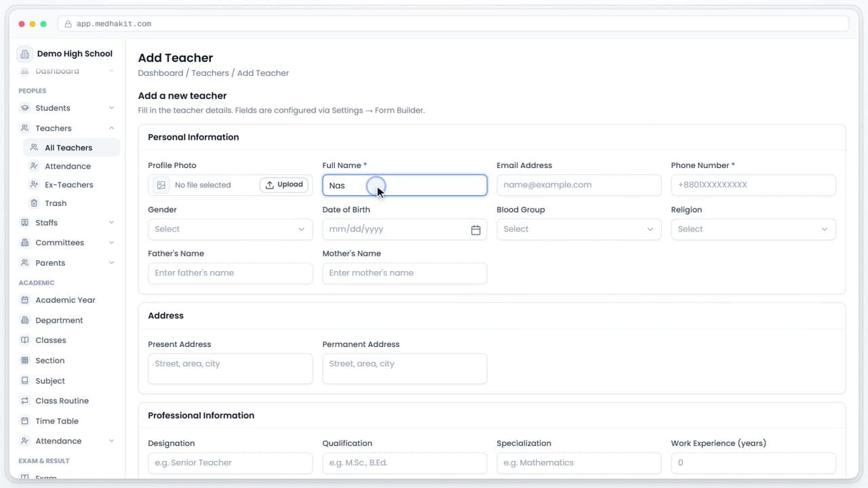The width and height of the screenshot is (868, 488).
Task: Click the Subject book icon
Action: [x=25, y=381]
